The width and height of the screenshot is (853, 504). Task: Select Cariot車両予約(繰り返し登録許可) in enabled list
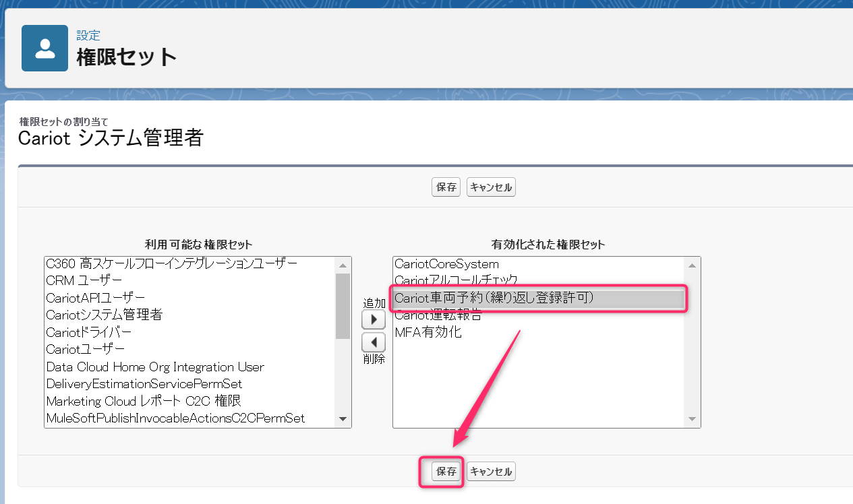(x=539, y=298)
